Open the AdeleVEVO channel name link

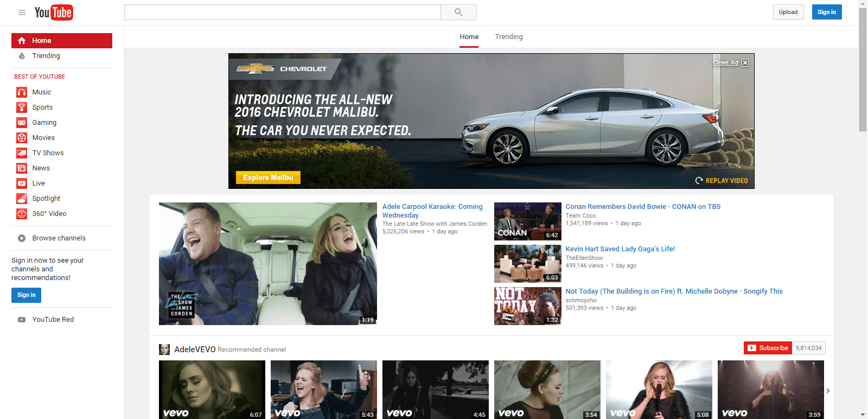195,350
